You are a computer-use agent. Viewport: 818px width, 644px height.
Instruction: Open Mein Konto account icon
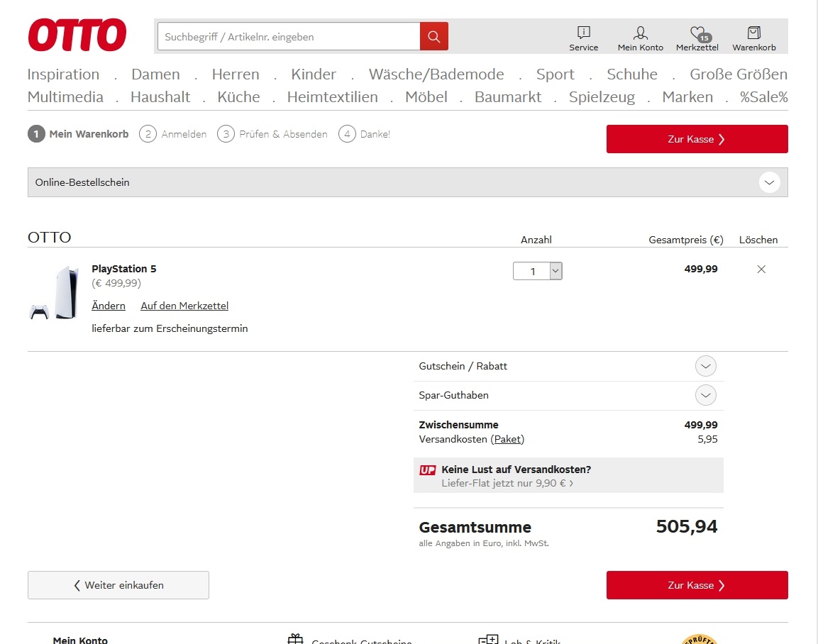640,38
